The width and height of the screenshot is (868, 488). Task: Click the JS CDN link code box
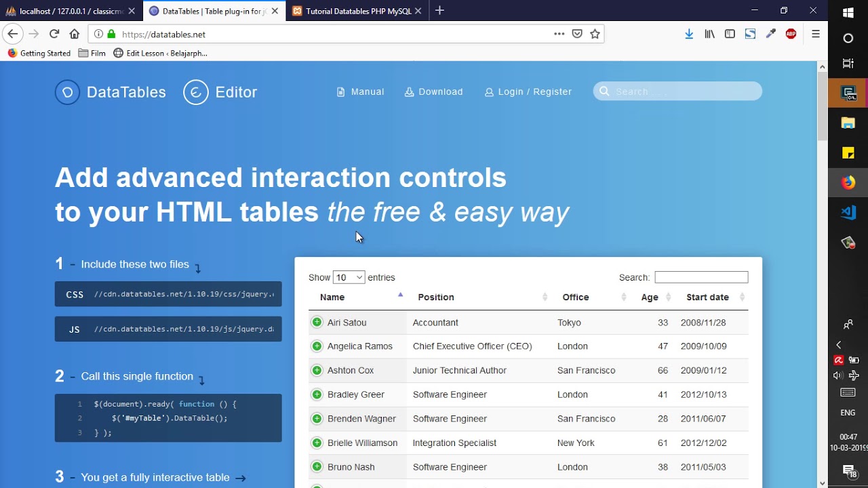(x=168, y=329)
